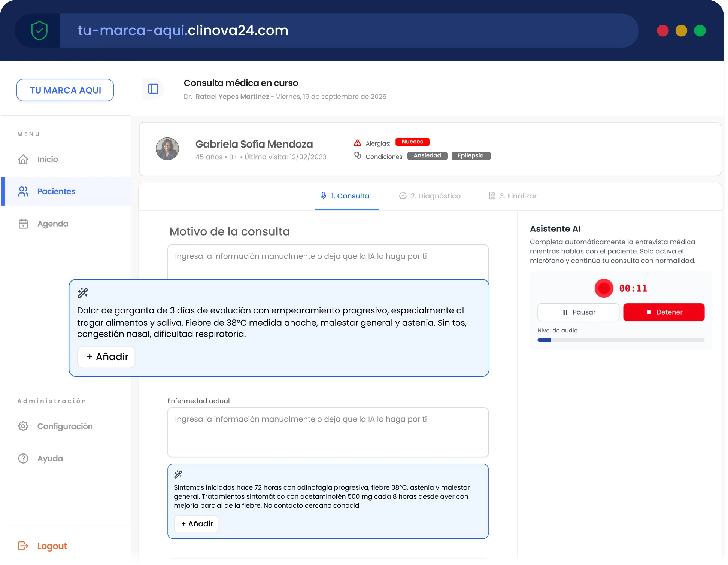
Task: Click the green window dot in browser bar
Action: [700, 31]
